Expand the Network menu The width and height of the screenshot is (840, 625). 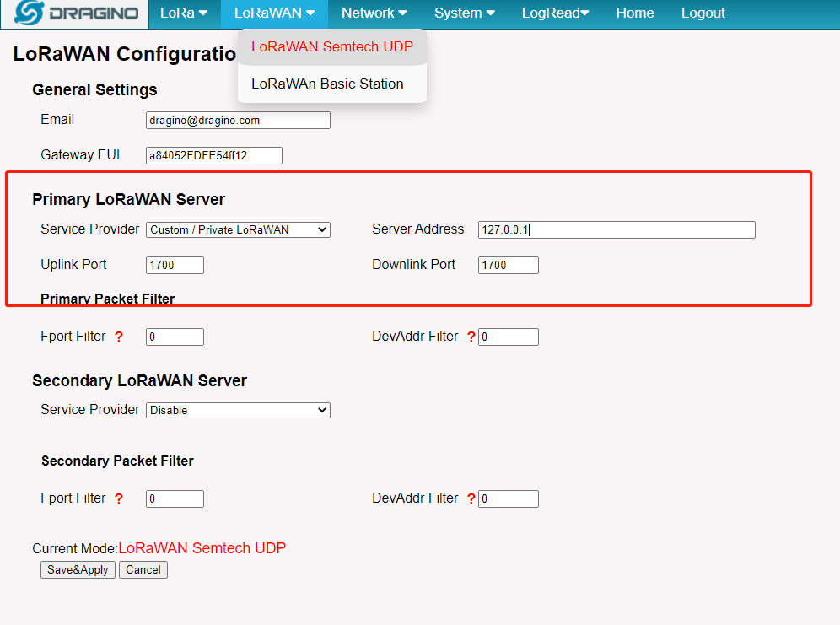tap(374, 13)
